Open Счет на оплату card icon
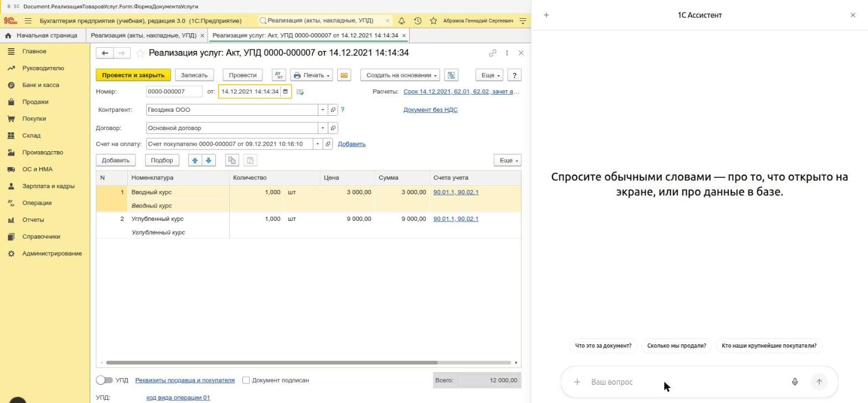The width and height of the screenshot is (868, 403). pyautogui.click(x=328, y=144)
